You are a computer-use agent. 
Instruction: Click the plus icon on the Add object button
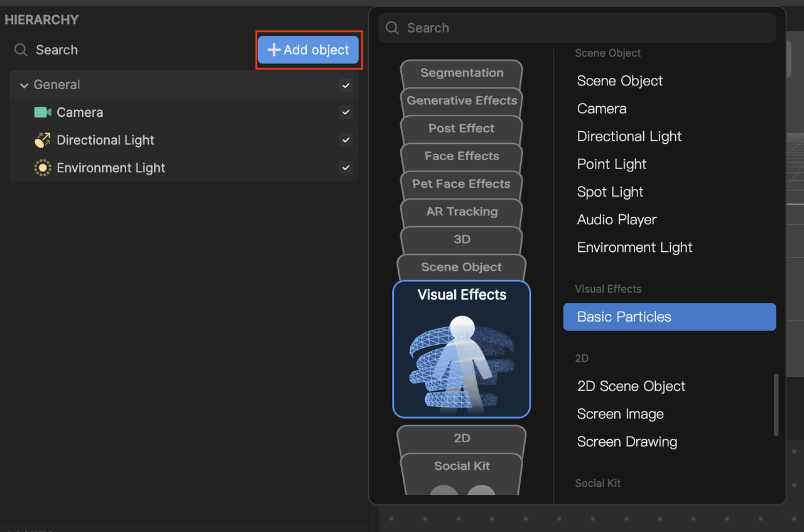(274, 50)
